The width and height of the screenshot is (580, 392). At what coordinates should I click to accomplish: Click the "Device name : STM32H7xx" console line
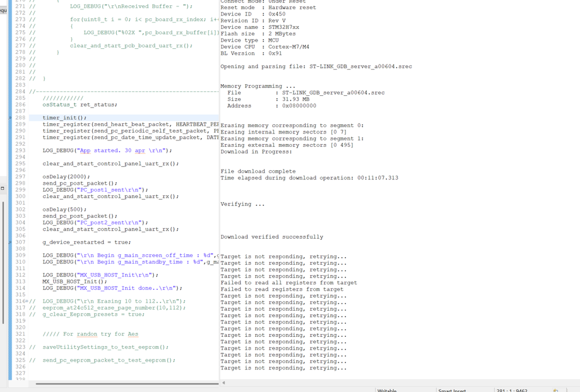(x=260, y=27)
